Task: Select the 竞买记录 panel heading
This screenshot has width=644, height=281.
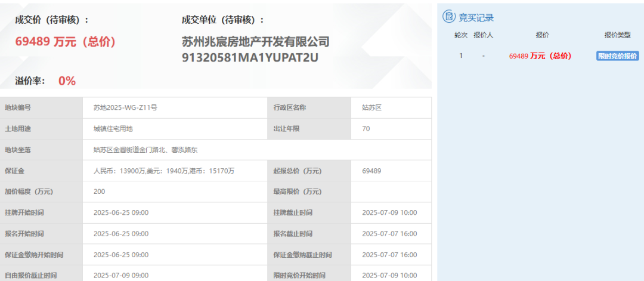Action: (x=476, y=17)
